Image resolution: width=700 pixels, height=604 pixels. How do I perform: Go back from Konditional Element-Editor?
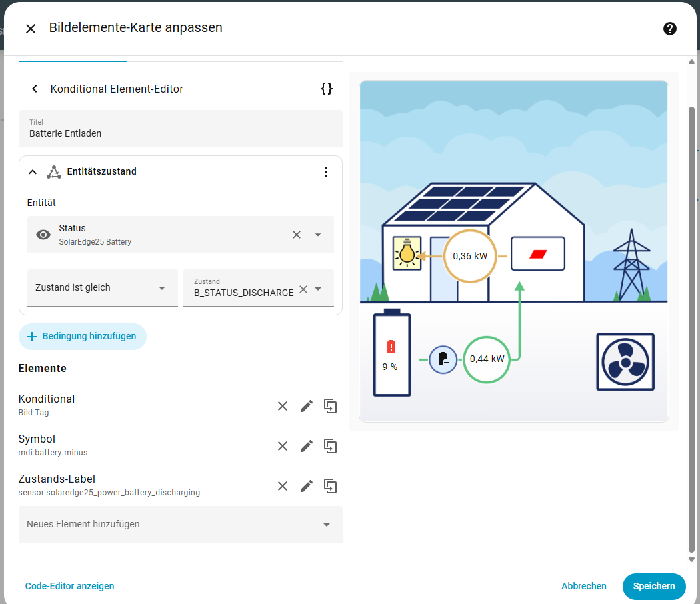click(35, 89)
